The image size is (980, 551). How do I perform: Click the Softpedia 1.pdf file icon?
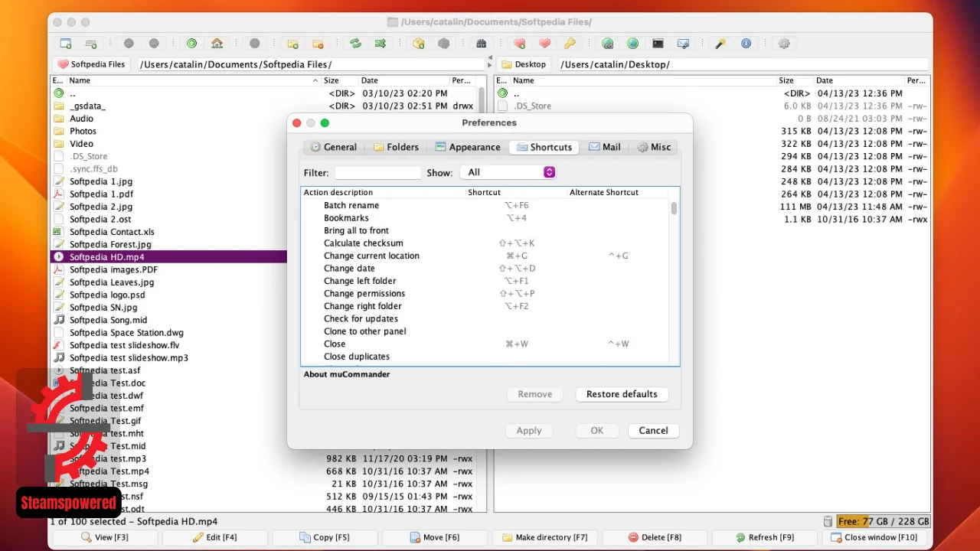(59, 194)
